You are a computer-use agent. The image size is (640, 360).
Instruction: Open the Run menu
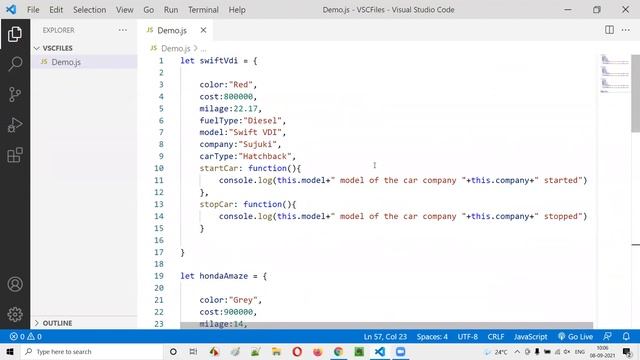[x=171, y=9]
